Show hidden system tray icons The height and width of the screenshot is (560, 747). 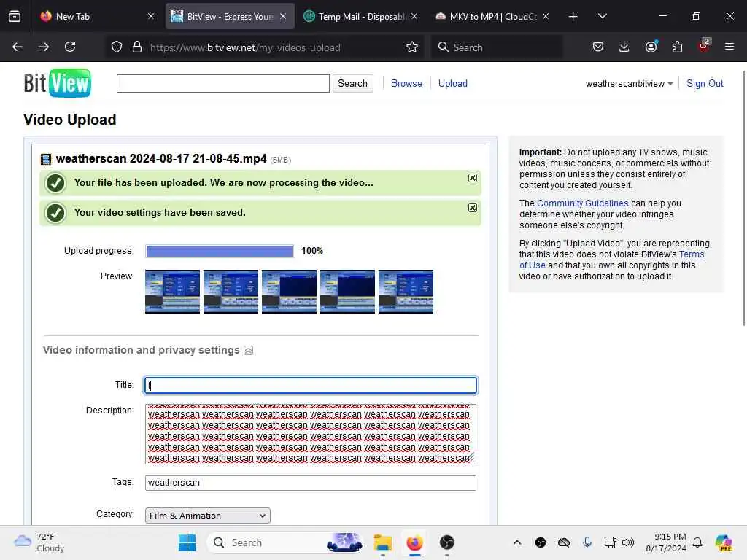point(517,542)
